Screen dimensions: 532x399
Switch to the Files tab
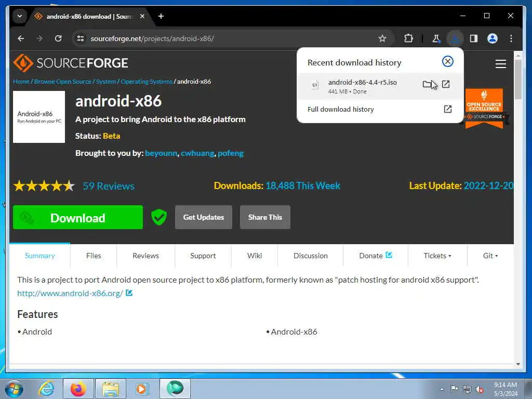pos(94,256)
